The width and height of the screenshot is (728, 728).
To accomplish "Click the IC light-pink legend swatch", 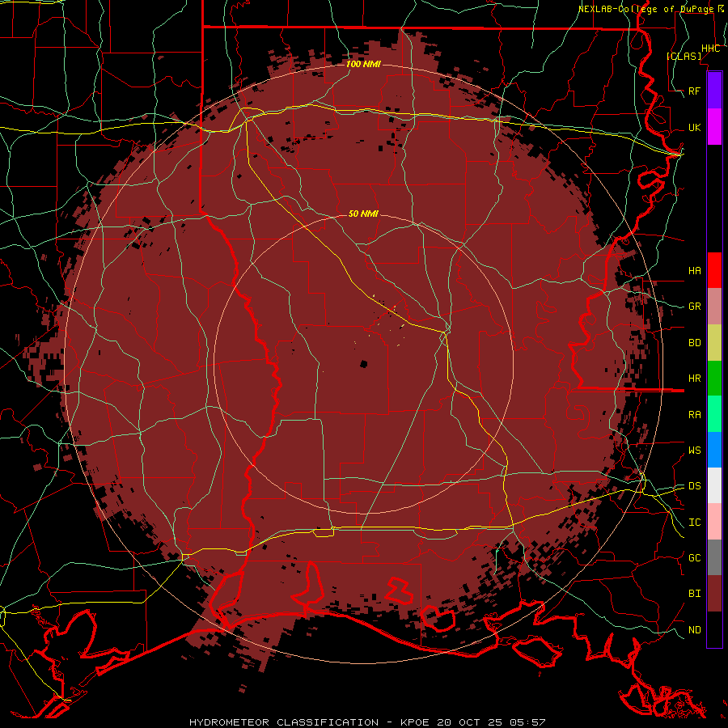I will click(714, 522).
